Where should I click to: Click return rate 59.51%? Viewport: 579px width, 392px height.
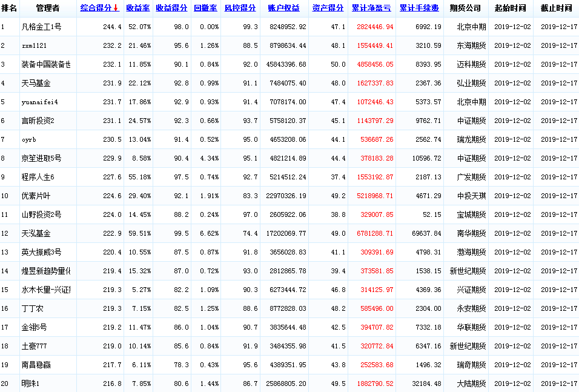139,233
